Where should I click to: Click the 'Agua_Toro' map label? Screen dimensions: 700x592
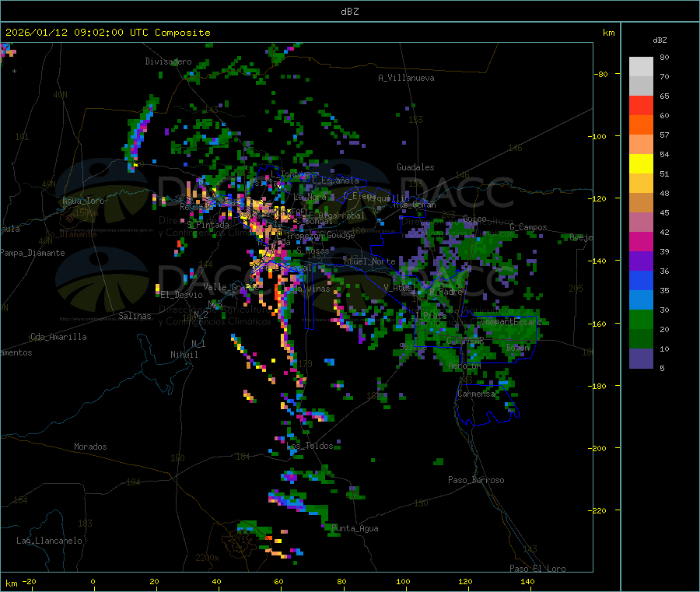tap(83, 201)
